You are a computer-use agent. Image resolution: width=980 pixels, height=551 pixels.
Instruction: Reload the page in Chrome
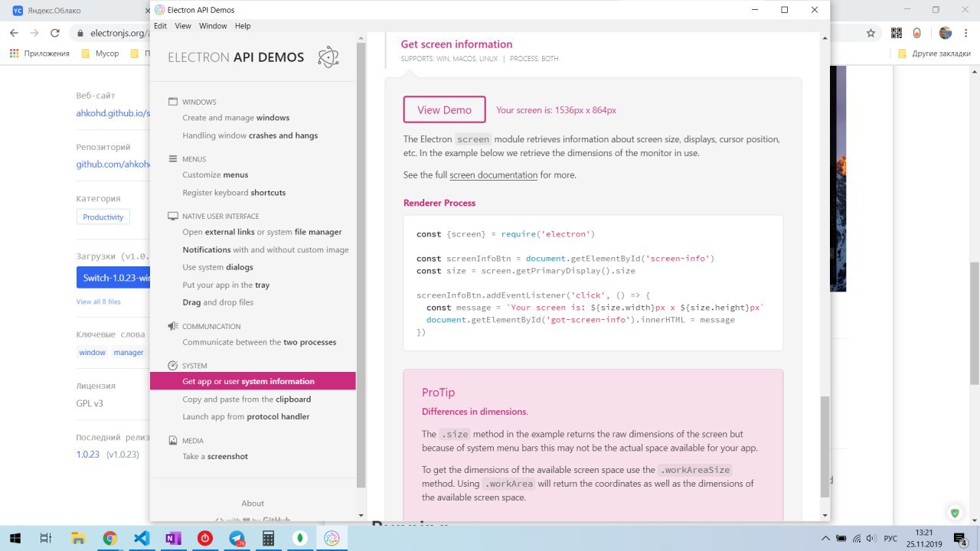coord(55,33)
